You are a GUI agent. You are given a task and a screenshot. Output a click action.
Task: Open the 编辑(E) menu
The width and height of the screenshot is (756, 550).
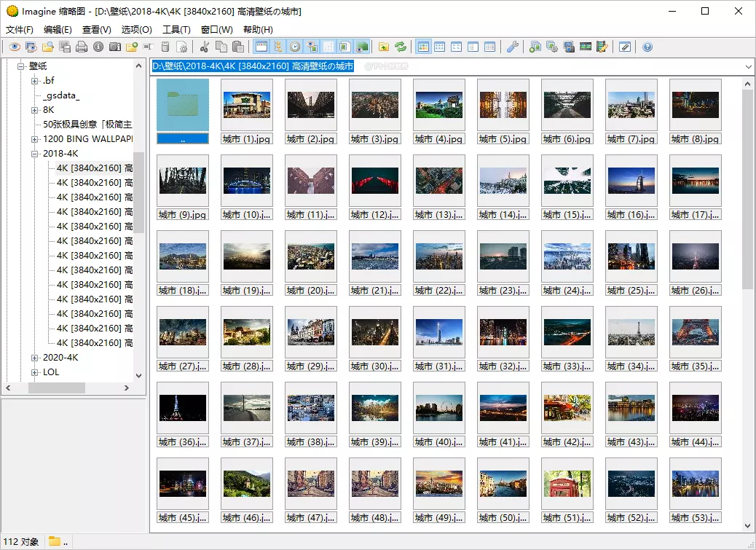tap(58, 30)
